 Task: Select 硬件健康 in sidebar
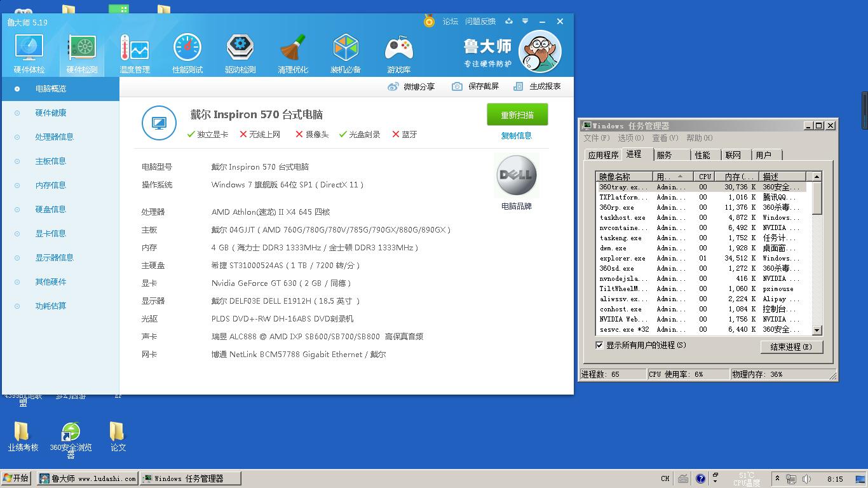[x=51, y=113]
